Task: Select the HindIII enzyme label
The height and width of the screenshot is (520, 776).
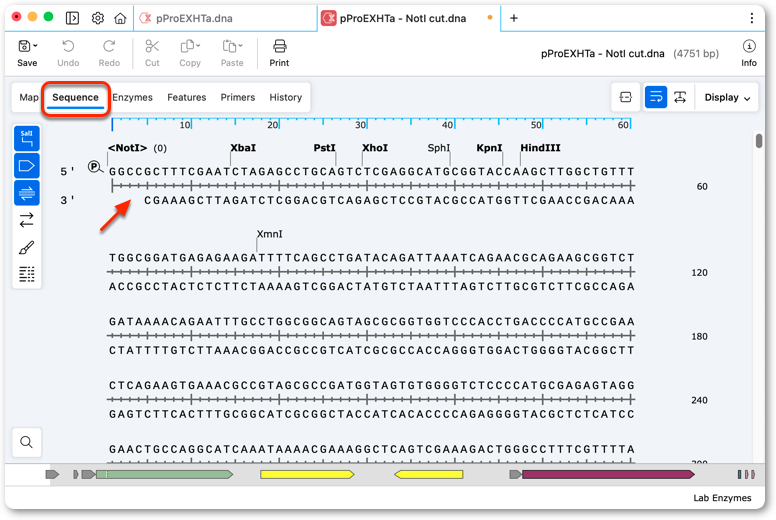Action: pos(540,148)
